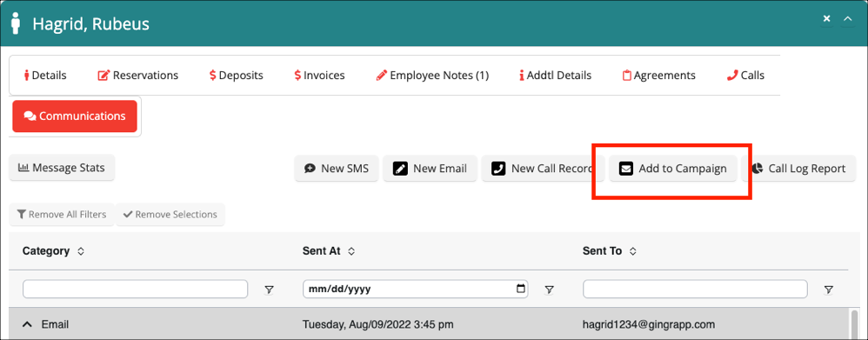Open the Calls tab

point(745,76)
